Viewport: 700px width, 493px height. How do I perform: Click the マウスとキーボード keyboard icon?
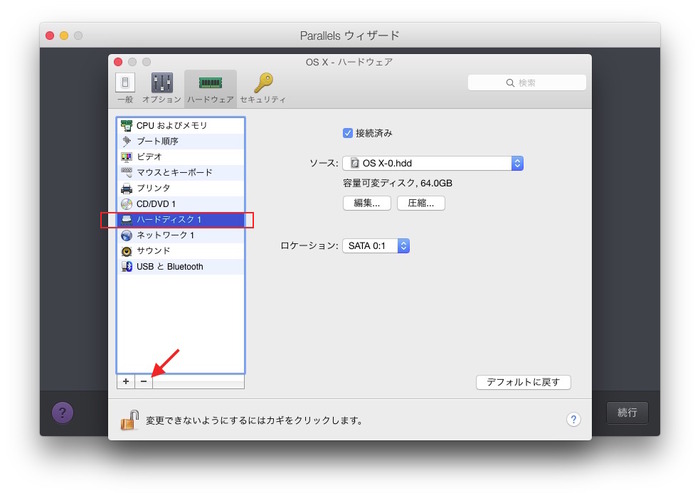click(127, 172)
